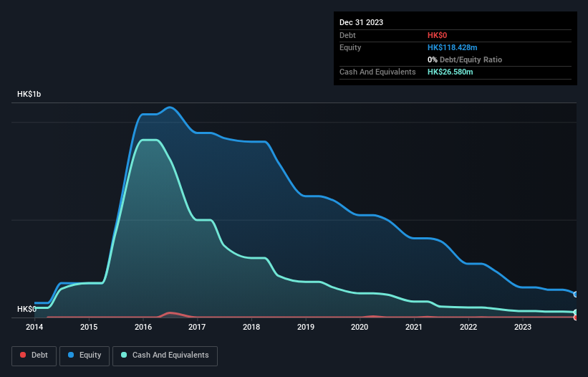
Task: Toggle Cash And Equivalents legend button
Action: point(165,355)
